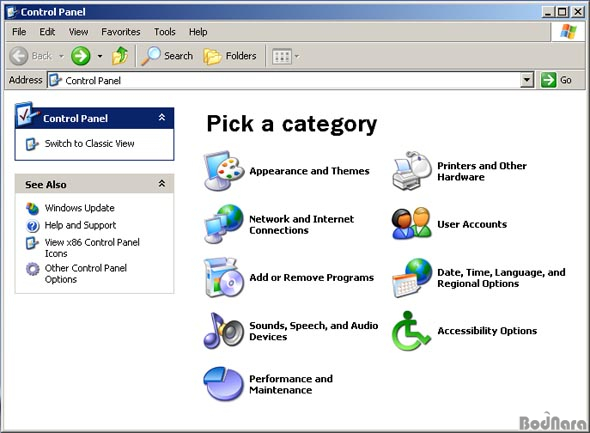Click the Switch to Classic View icon

coord(32,144)
